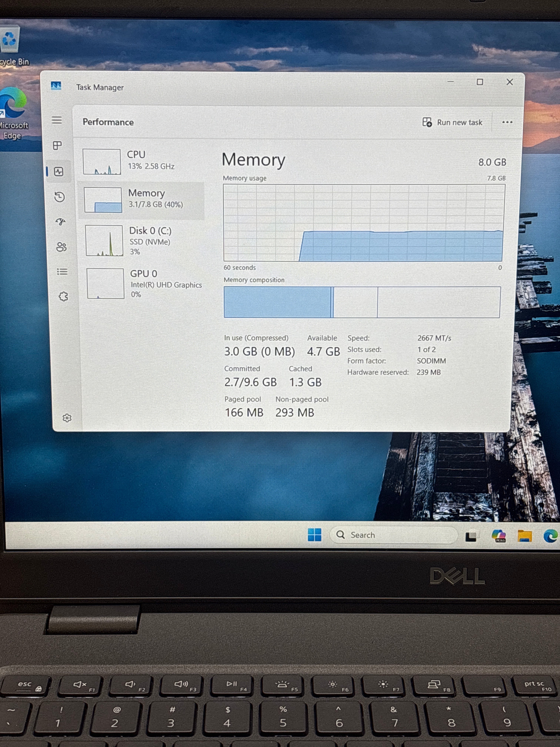Go to the Processes page icon
The width and height of the screenshot is (560, 747).
point(57,146)
